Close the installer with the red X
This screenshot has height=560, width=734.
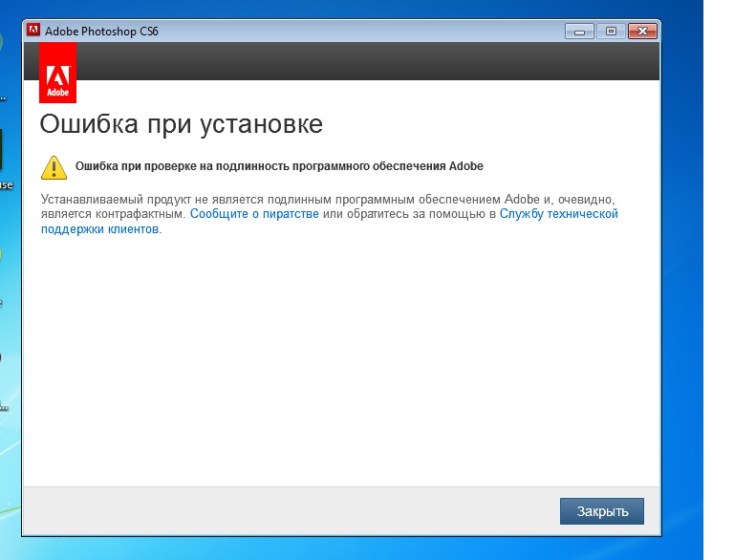(642, 32)
